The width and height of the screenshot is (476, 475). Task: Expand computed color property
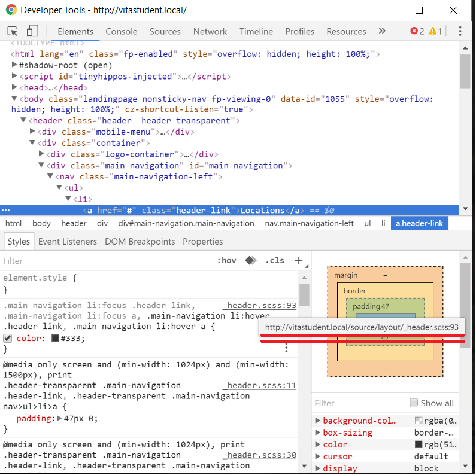click(317, 444)
